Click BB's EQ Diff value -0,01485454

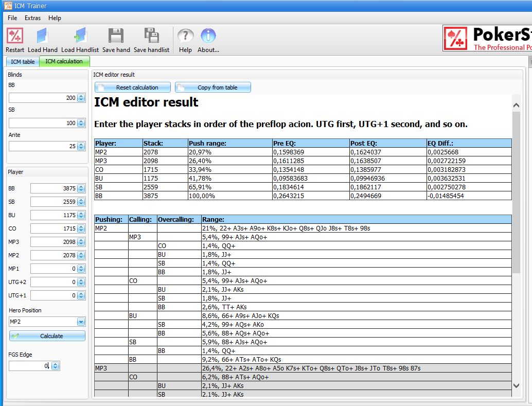click(x=469, y=196)
